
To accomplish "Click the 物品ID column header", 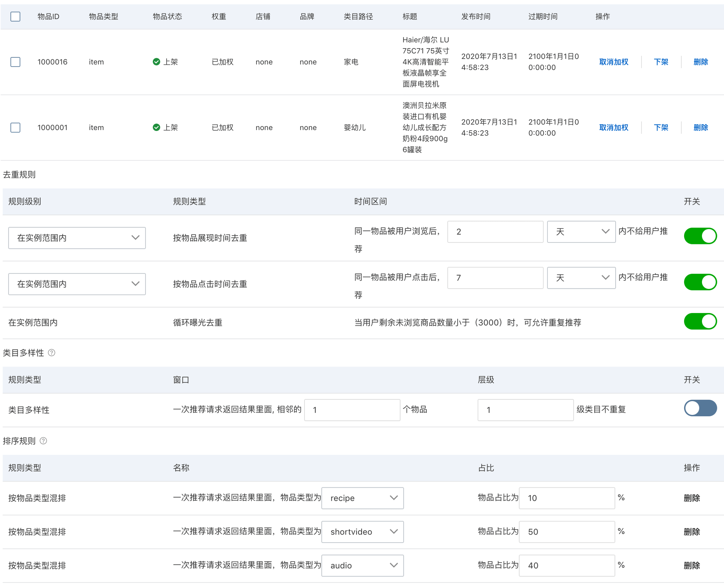I will click(49, 16).
